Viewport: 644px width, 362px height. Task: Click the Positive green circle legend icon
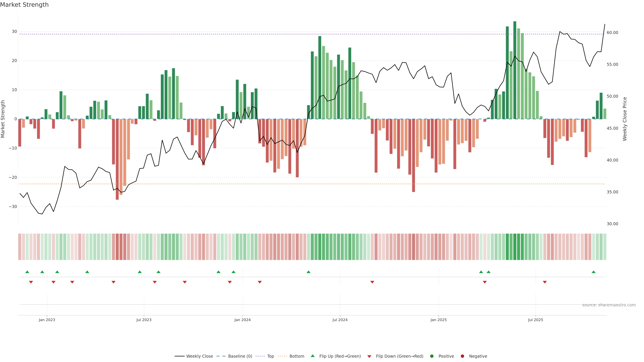point(432,356)
